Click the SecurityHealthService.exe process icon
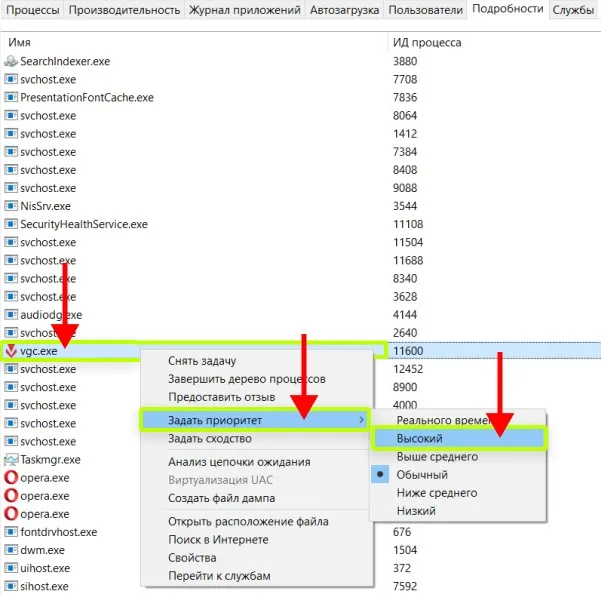Viewport: 601px width, 596px height. pos(11,224)
